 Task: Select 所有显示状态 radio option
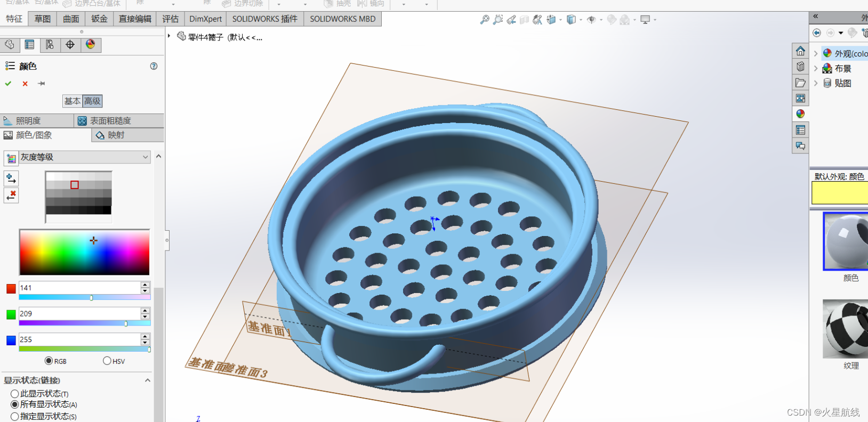15,405
